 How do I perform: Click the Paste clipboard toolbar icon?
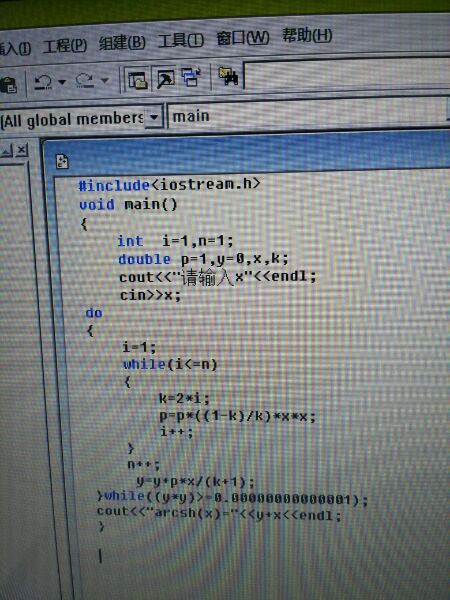[x=8, y=85]
